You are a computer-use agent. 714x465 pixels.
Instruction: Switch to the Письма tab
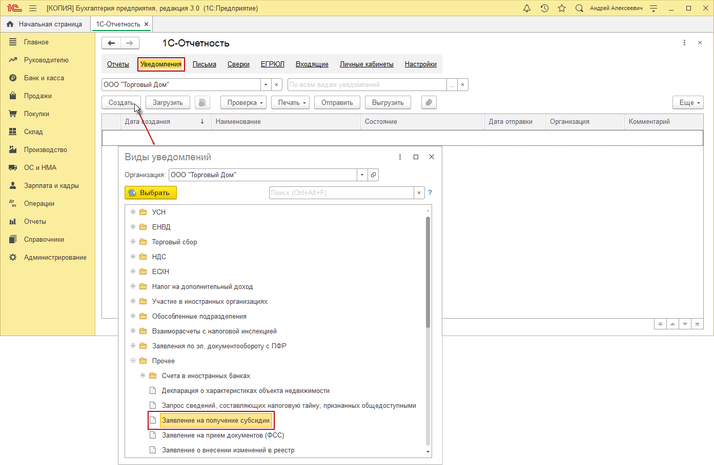tap(204, 64)
